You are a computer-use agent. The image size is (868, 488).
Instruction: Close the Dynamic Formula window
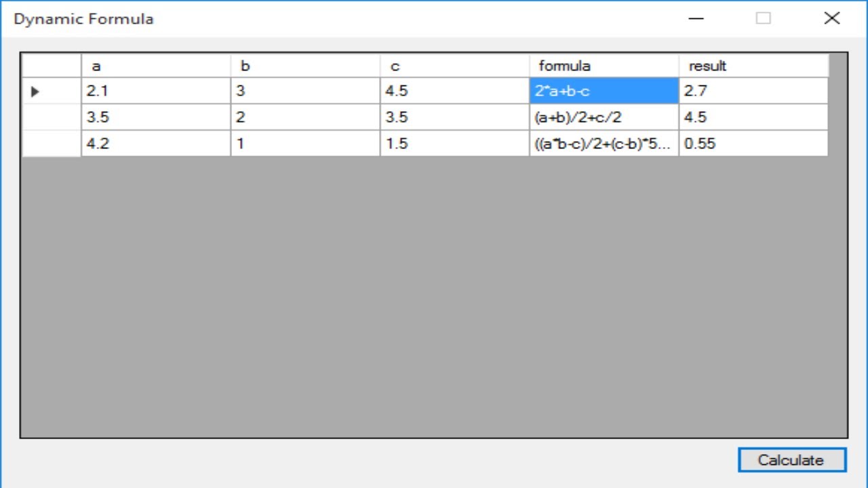pos(832,18)
